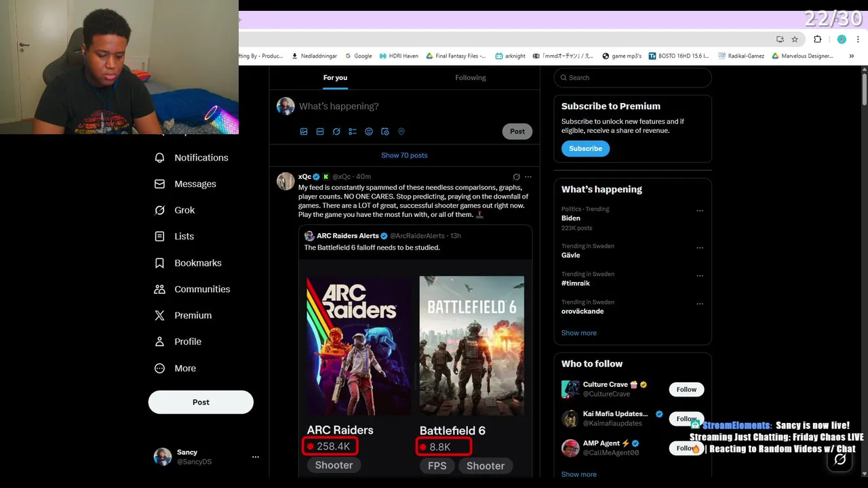Switch to the For you tab
Screen dimensions: 868x488
coord(335,78)
